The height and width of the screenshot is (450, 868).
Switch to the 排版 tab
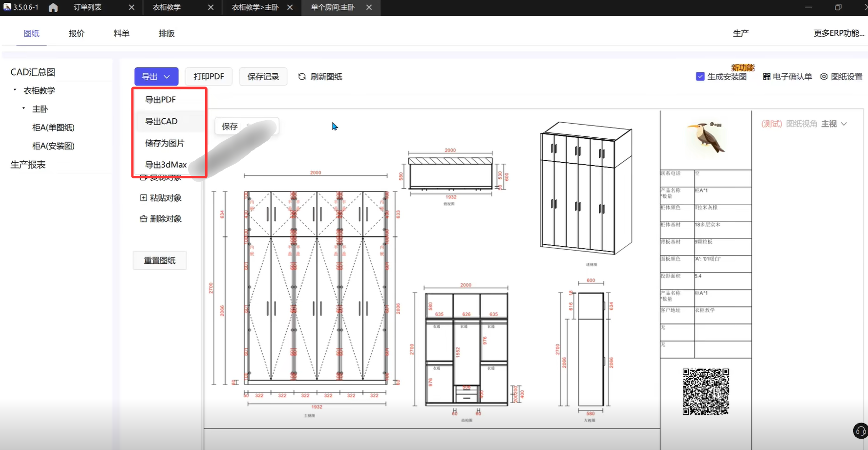(167, 33)
